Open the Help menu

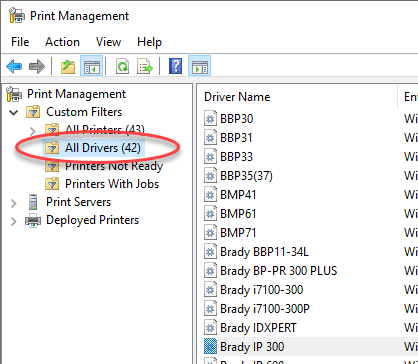click(149, 42)
